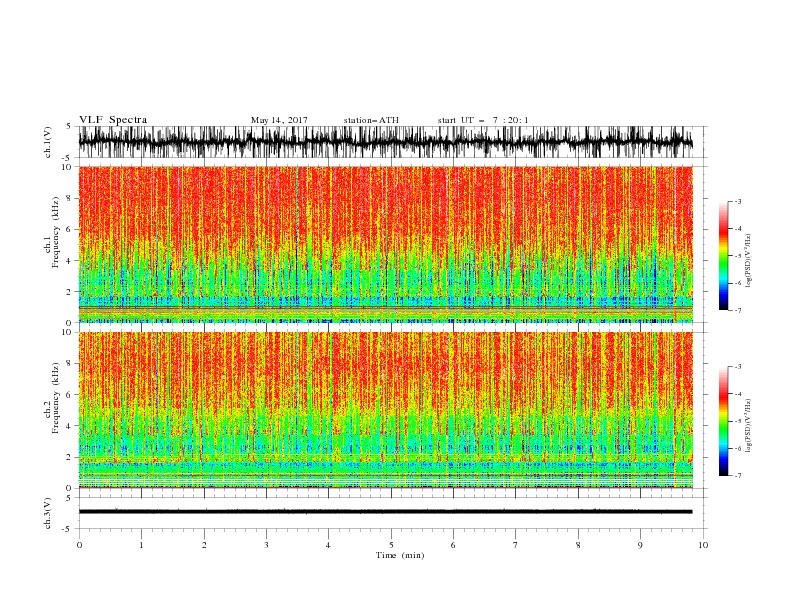Click the time axis tick label "2"
Image resolution: width=792 pixels, height=612 pixels.
pos(204,545)
